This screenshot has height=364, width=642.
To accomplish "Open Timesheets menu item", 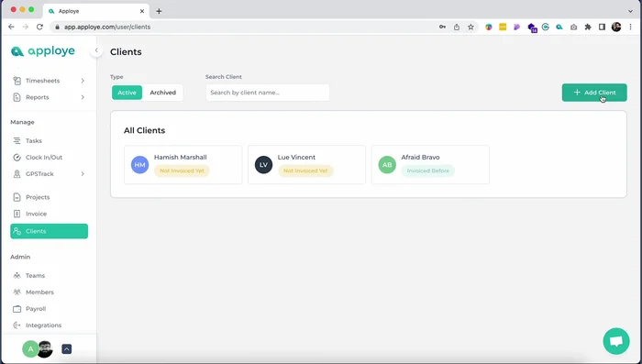I will click(49, 81).
